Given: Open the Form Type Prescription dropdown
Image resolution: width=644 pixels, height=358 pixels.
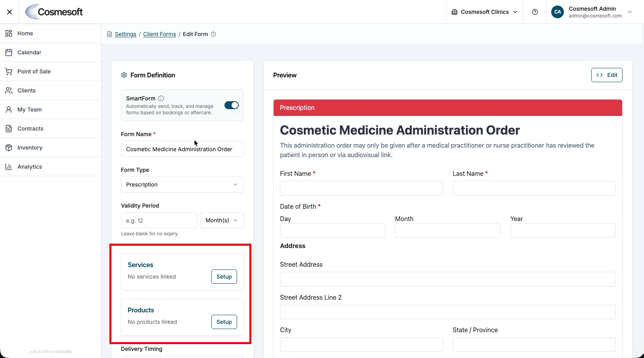Looking at the screenshot, I should pos(182,185).
